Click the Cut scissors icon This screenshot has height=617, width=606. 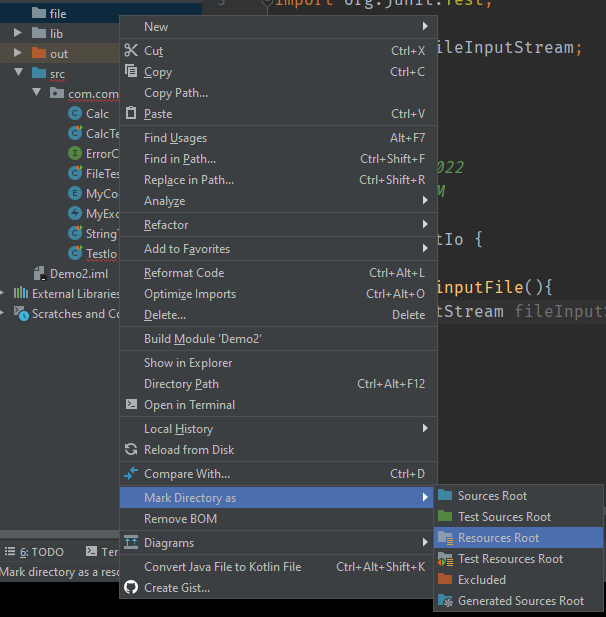(131, 50)
